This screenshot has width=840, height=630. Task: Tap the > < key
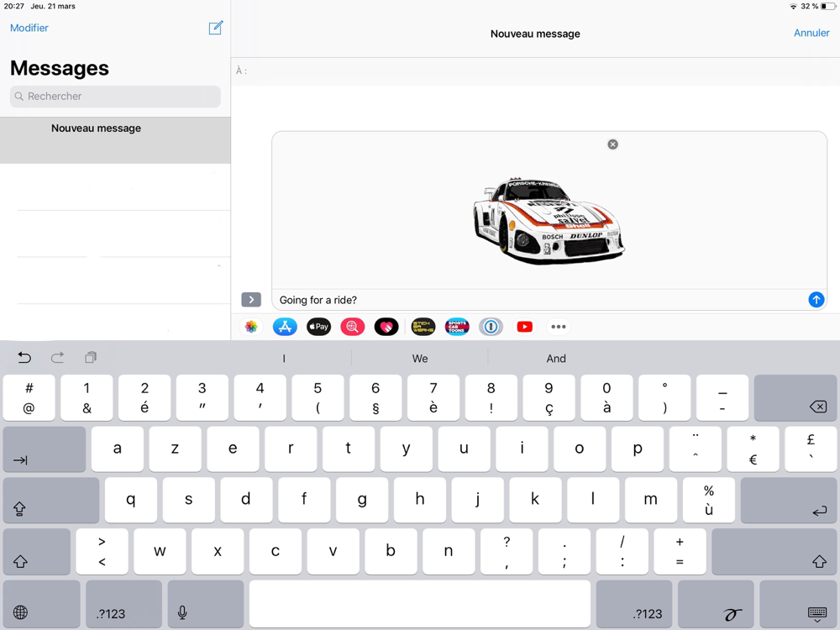click(x=102, y=551)
